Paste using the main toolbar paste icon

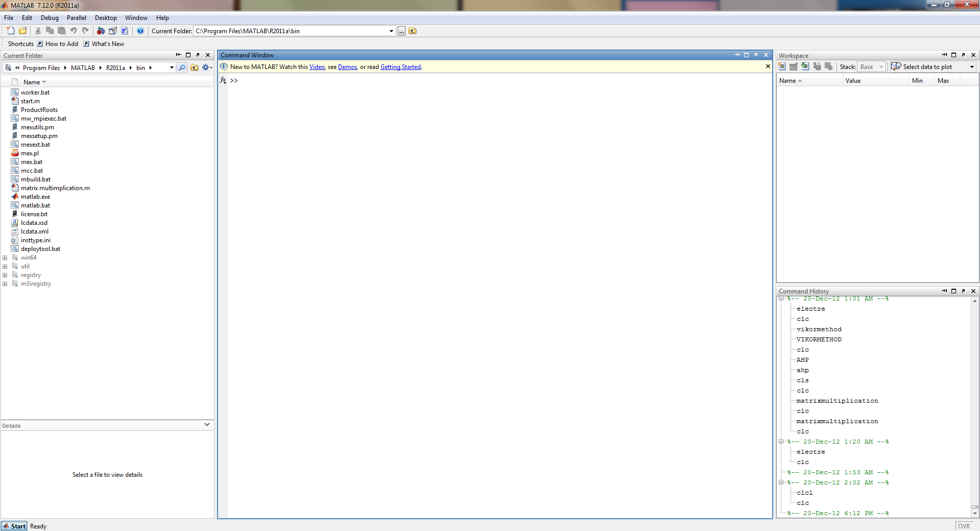click(61, 31)
